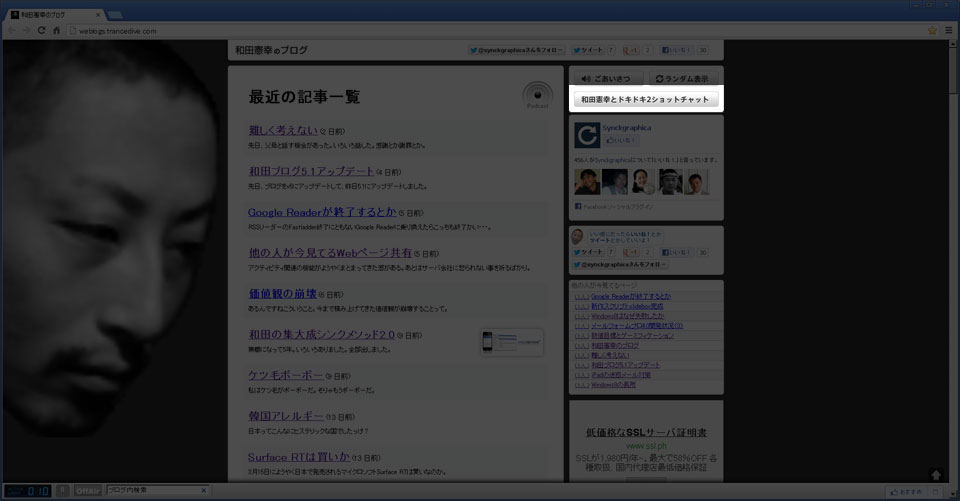Bookmark the page with the star icon
The image size is (960, 501).
pos(932,30)
